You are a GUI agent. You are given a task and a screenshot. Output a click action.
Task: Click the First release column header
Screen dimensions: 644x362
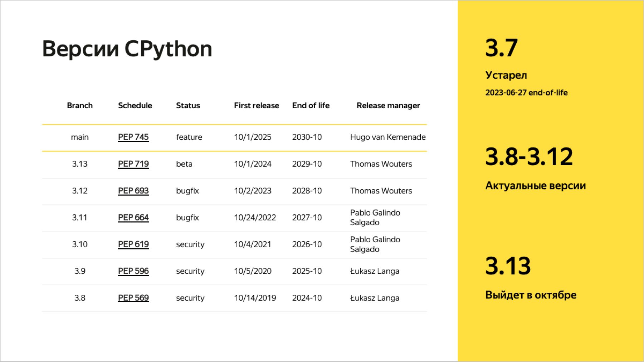pos(257,106)
